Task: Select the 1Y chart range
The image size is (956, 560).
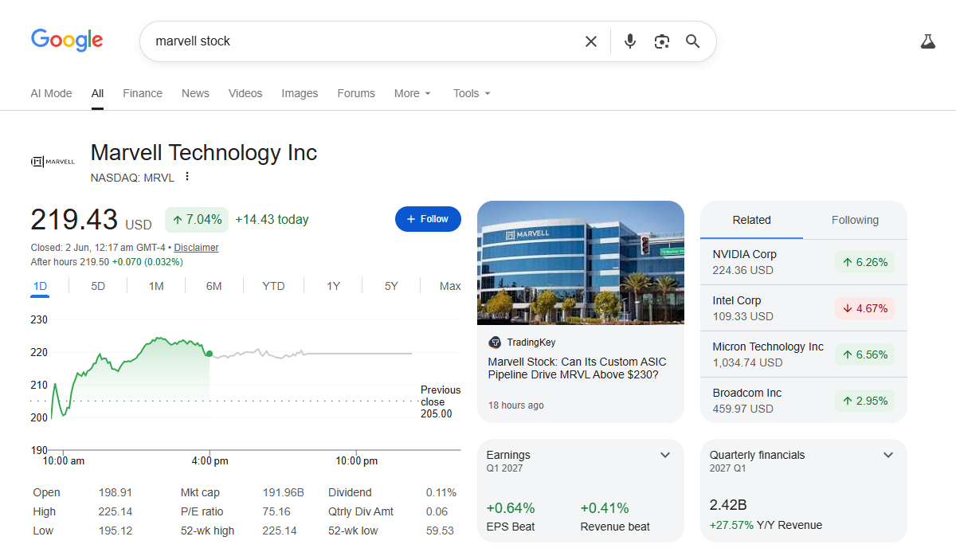Action: coord(333,286)
